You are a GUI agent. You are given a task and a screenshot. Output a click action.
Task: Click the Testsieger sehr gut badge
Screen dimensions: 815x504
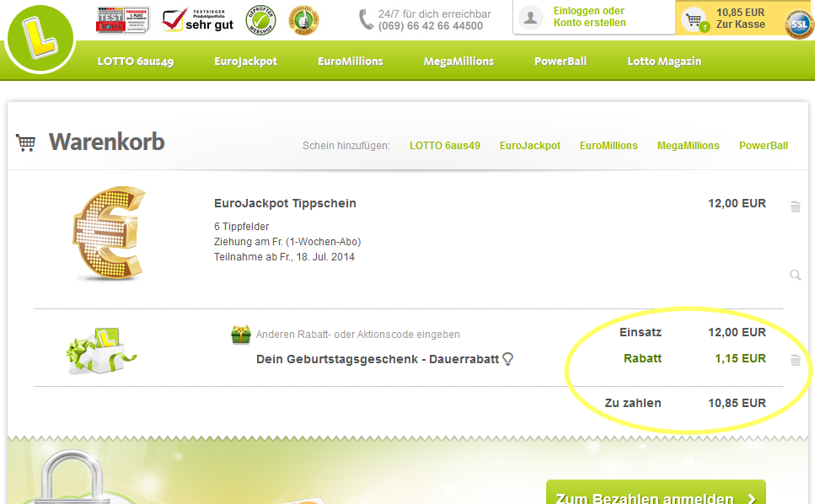(x=197, y=20)
